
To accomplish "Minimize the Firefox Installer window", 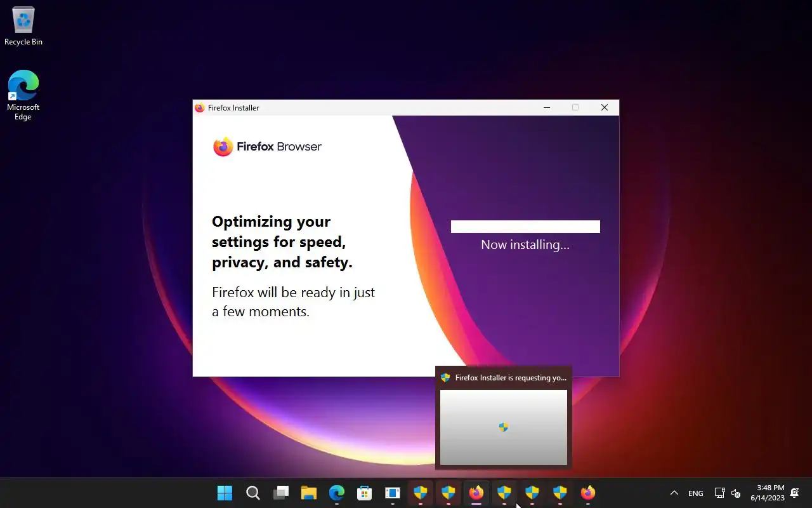I will pos(546,108).
